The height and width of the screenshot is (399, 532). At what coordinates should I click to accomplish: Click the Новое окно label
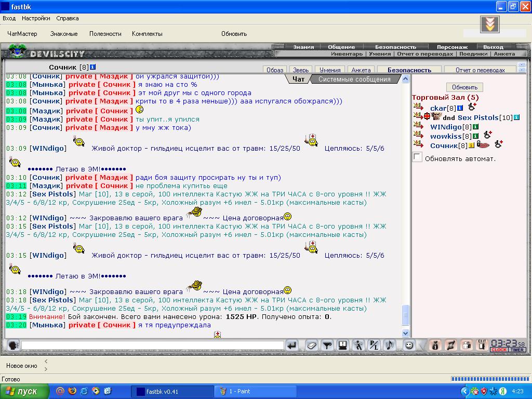(x=22, y=365)
